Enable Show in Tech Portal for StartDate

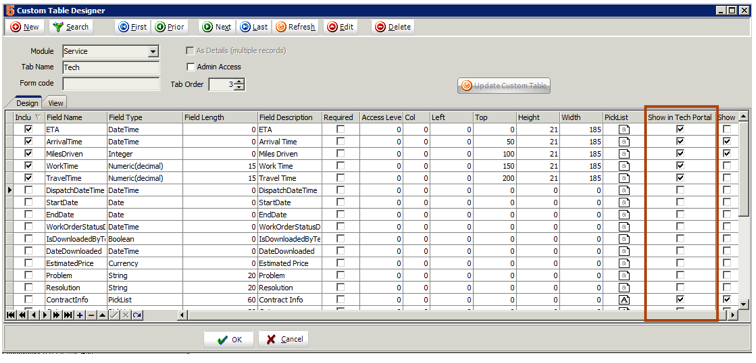coord(680,202)
